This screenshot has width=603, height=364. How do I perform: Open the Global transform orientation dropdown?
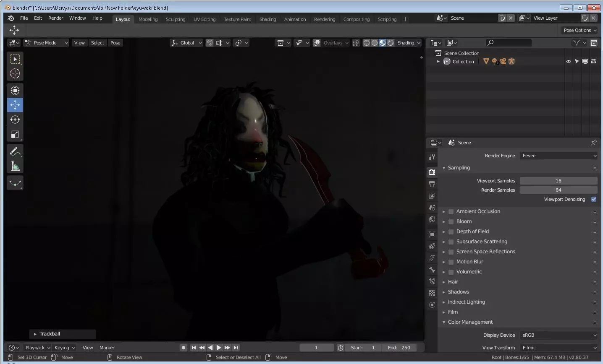click(187, 43)
